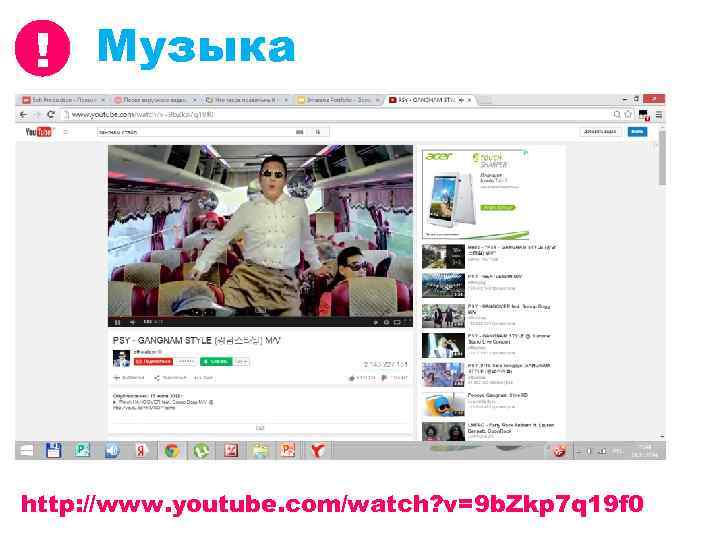Expand the video description show more bar

(x=260, y=428)
